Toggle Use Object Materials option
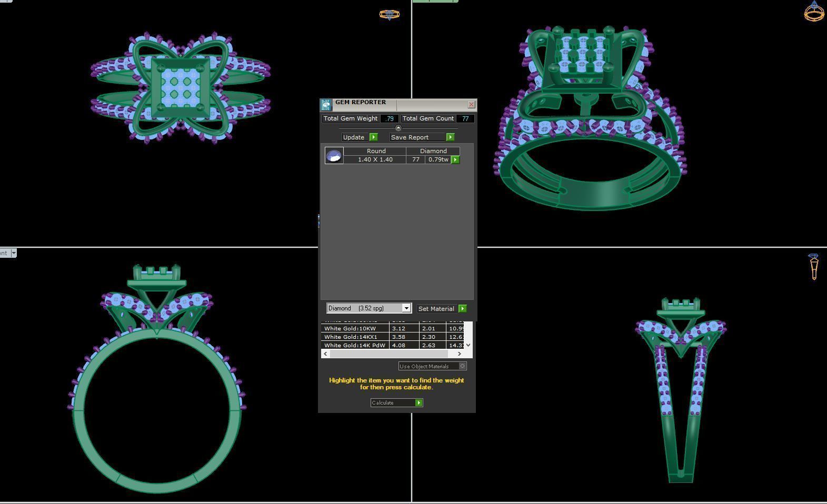This screenshot has height=504, width=827. [432, 366]
